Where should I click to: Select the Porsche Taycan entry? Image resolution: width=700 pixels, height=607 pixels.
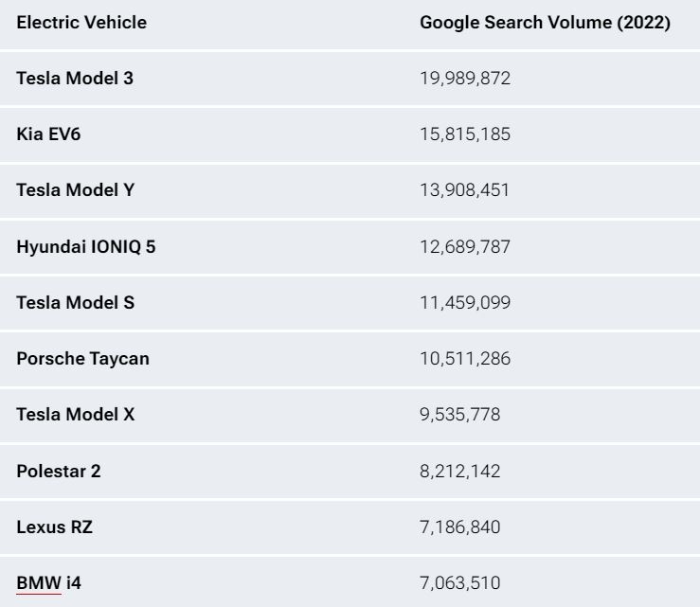click(83, 359)
